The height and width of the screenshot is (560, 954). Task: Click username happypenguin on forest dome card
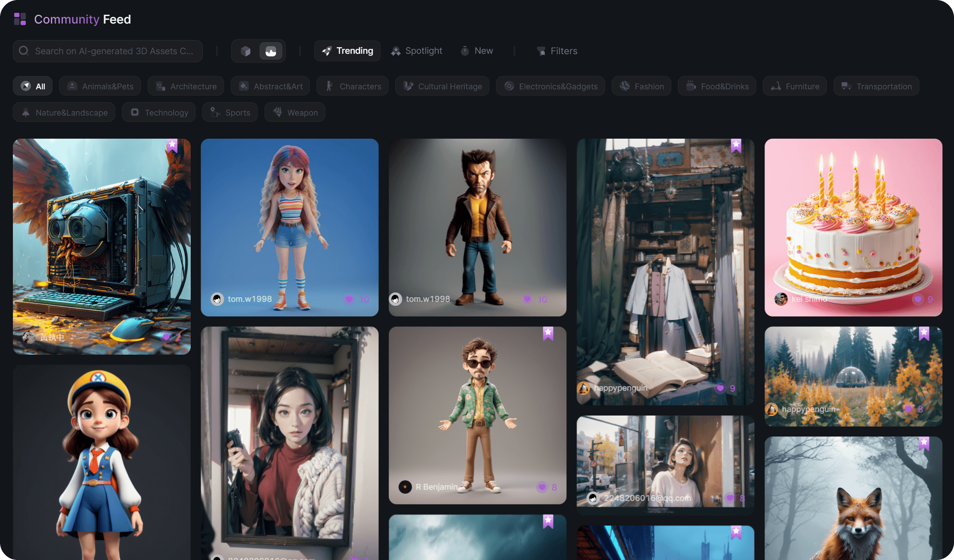pyautogui.click(x=809, y=409)
